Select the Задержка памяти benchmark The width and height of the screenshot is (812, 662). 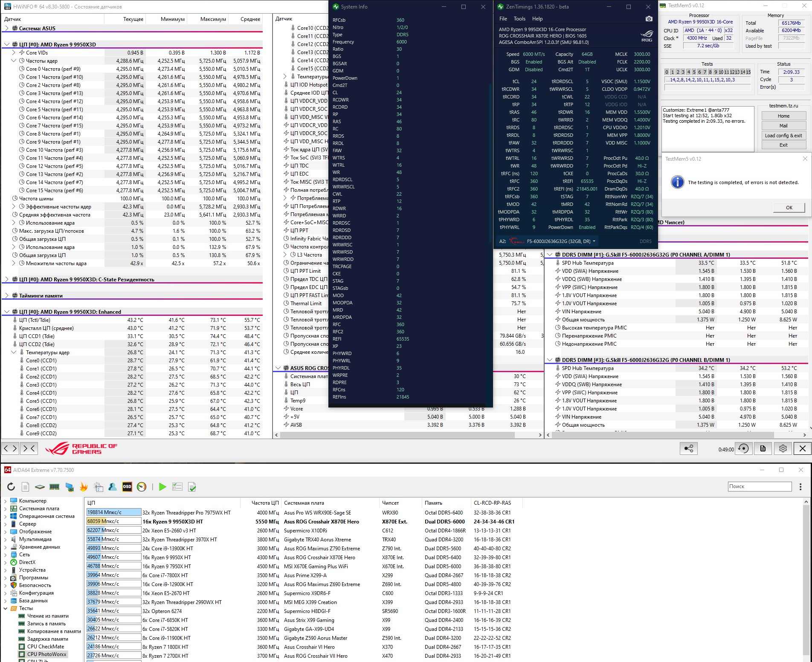coord(48,639)
